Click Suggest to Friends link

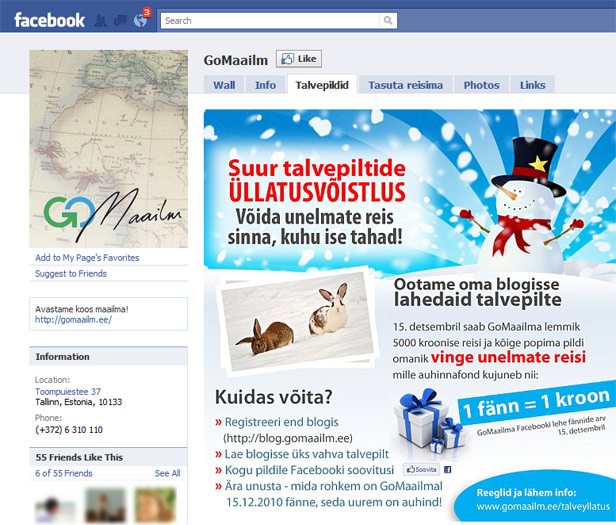click(71, 274)
